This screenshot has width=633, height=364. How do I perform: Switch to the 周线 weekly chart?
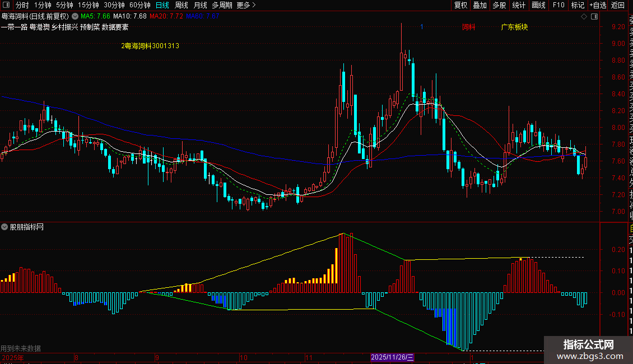tap(181, 5)
